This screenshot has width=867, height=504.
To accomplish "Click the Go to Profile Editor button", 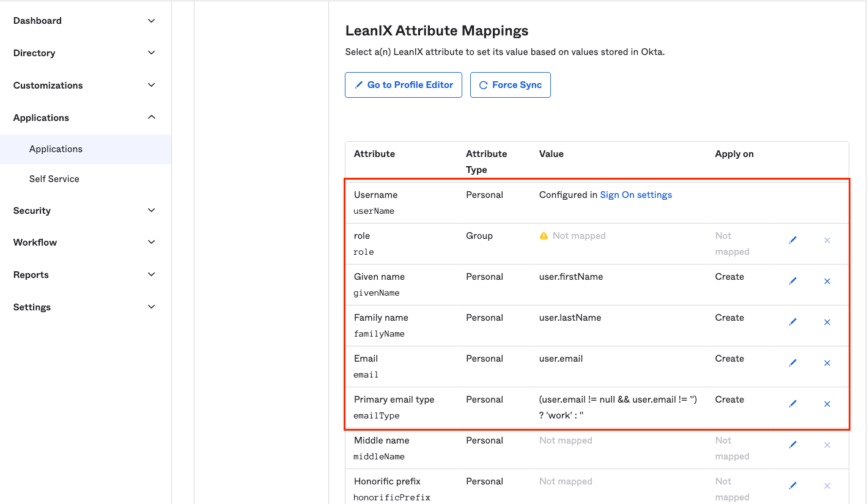I will tap(404, 85).
